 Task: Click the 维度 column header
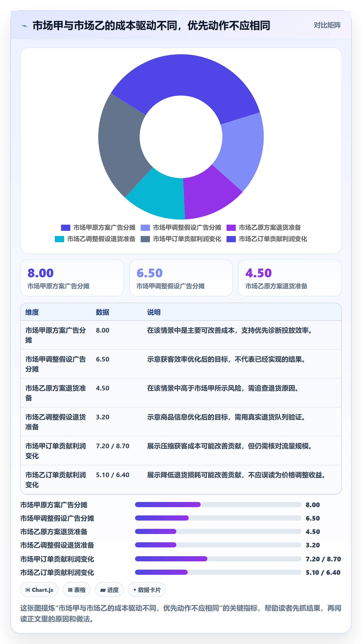coord(32,312)
